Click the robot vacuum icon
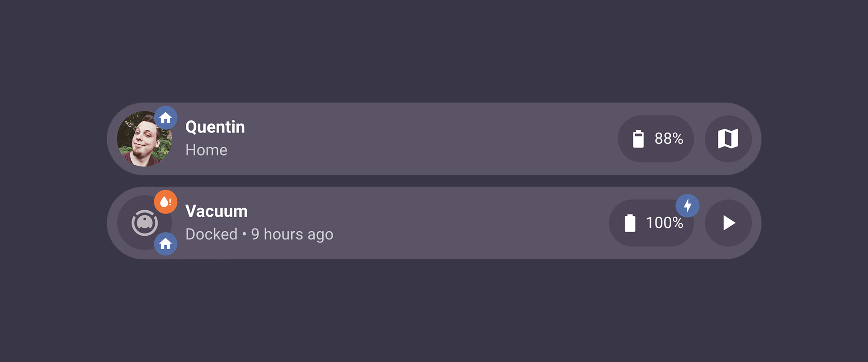The width and height of the screenshot is (868, 362). [x=144, y=223]
